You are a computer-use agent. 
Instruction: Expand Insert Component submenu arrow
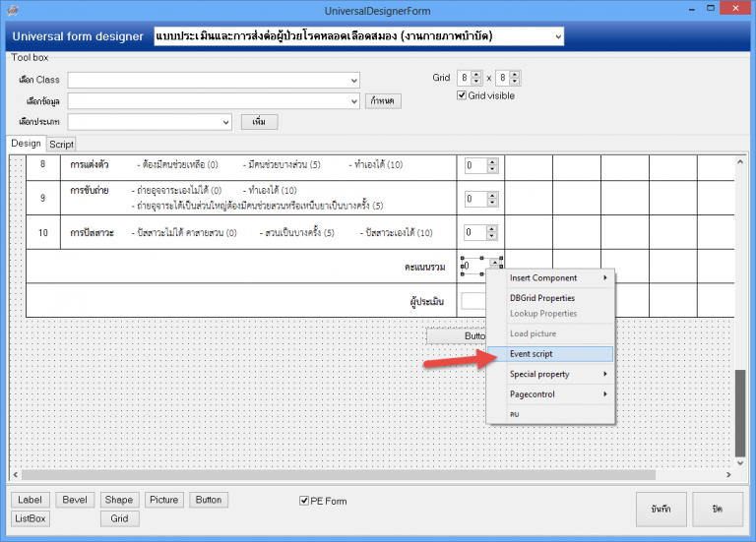pos(605,278)
